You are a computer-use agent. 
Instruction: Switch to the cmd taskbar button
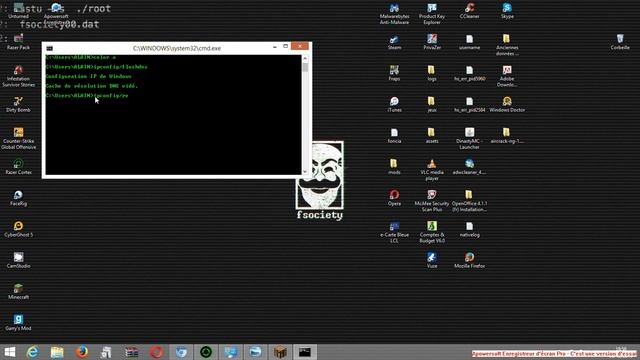click(304, 352)
